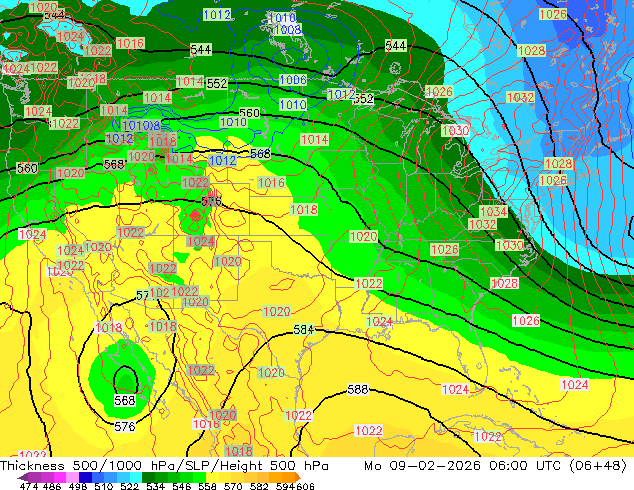Image resolution: width=634 pixels, height=490 pixels.
Task: Pick the cyan legend swatch just before 534
Action: (x=136, y=477)
